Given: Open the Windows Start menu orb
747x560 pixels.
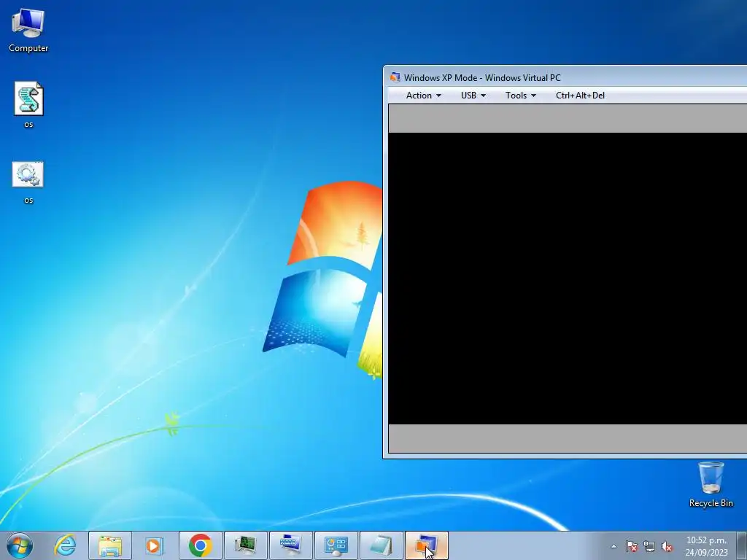Looking at the screenshot, I should pyautogui.click(x=20, y=545).
